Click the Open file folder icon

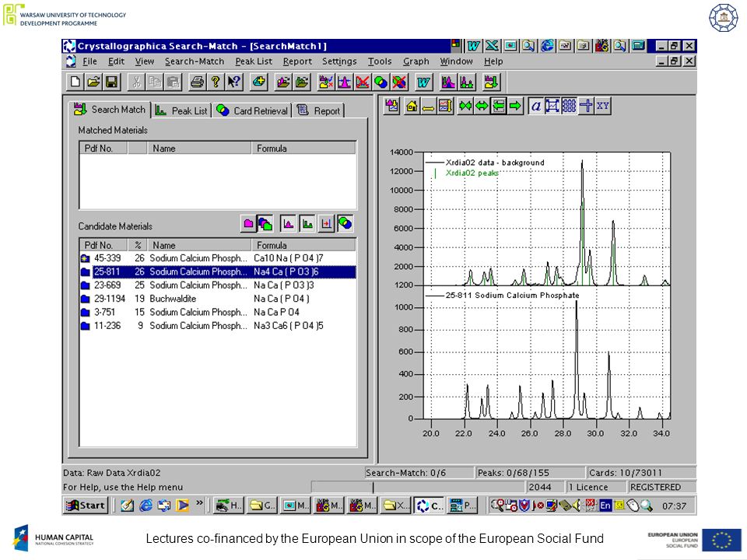(93, 82)
